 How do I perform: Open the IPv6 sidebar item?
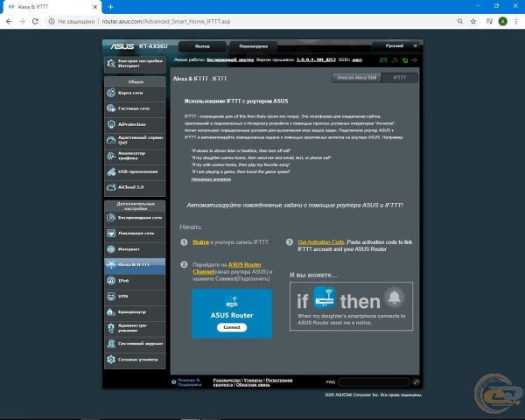coord(135,281)
